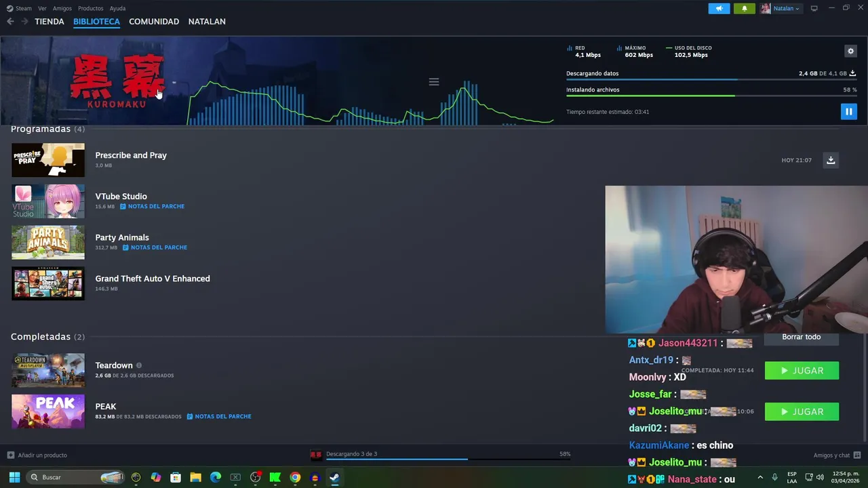The image size is (868, 488).
Task: Click the Kuromaku game banner logo
Action: pos(117,81)
